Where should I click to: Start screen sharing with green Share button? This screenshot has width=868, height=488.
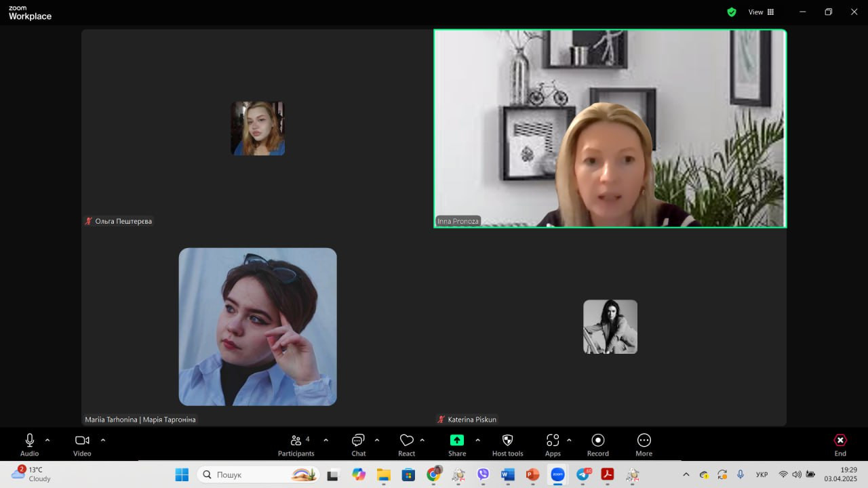[x=457, y=445]
